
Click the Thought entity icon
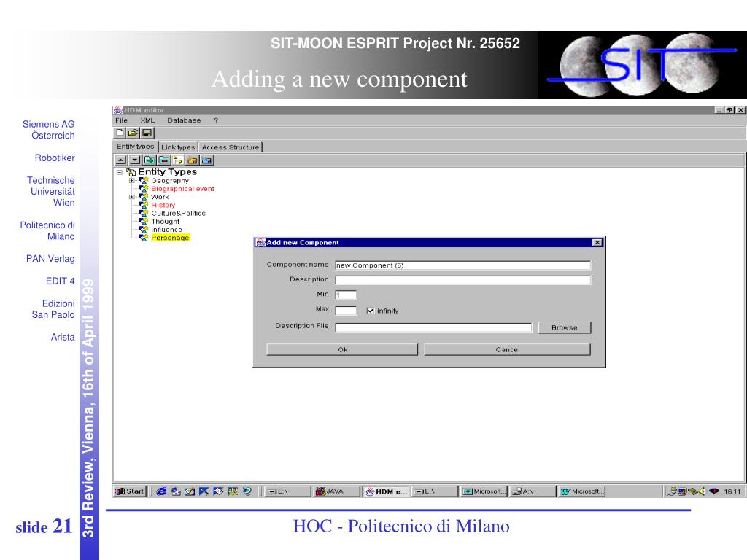point(144,221)
